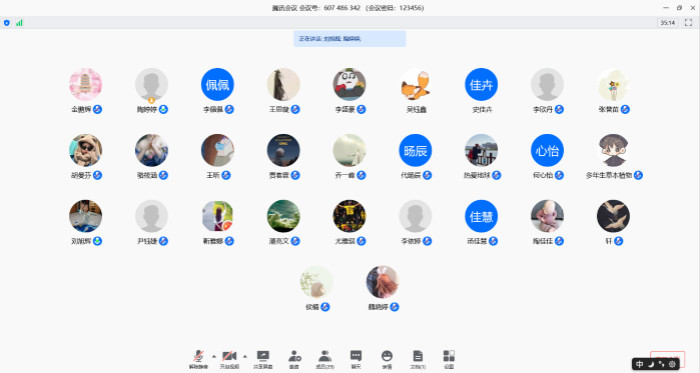Enter full screen via the corner icon
This screenshot has width=700, height=373.
click(x=688, y=23)
